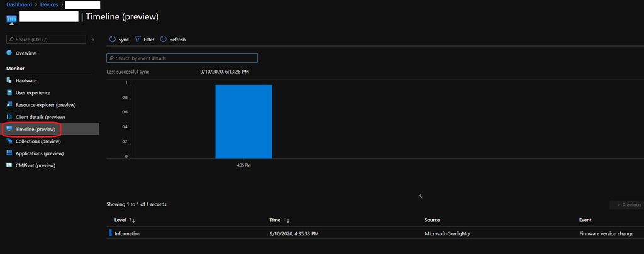Open the Filter funnel icon
644x254 pixels.
click(x=138, y=40)
